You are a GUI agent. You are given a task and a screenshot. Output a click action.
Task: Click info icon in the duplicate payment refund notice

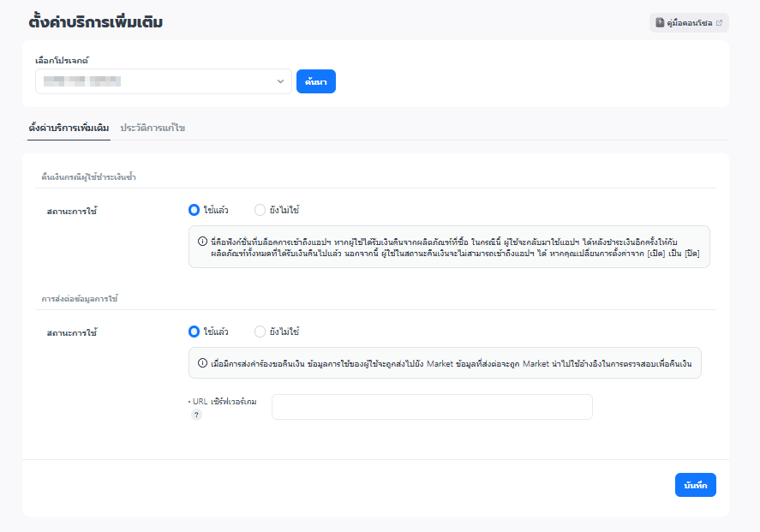point(202,241)
